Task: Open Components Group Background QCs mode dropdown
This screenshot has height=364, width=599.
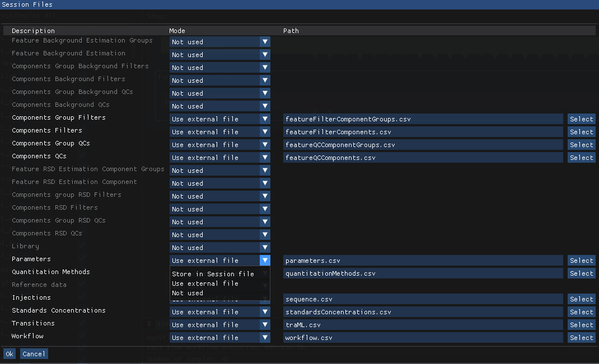Action: click(219, 93)
